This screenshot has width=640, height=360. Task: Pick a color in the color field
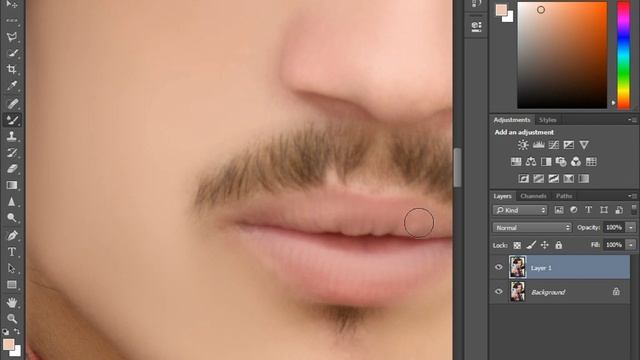tap(562, 55)
